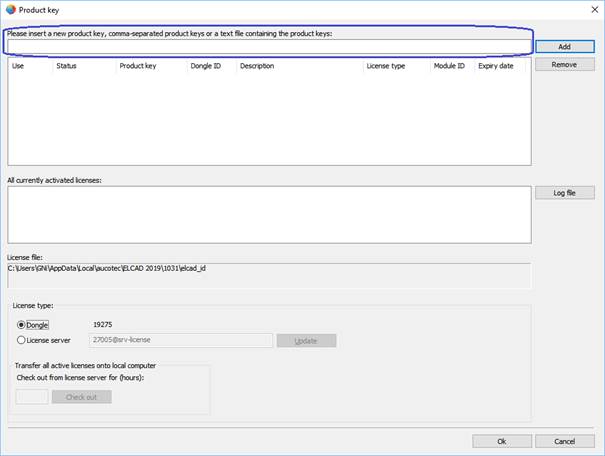
Task: Select the License server radio button
Action: (x=22, y=340)
